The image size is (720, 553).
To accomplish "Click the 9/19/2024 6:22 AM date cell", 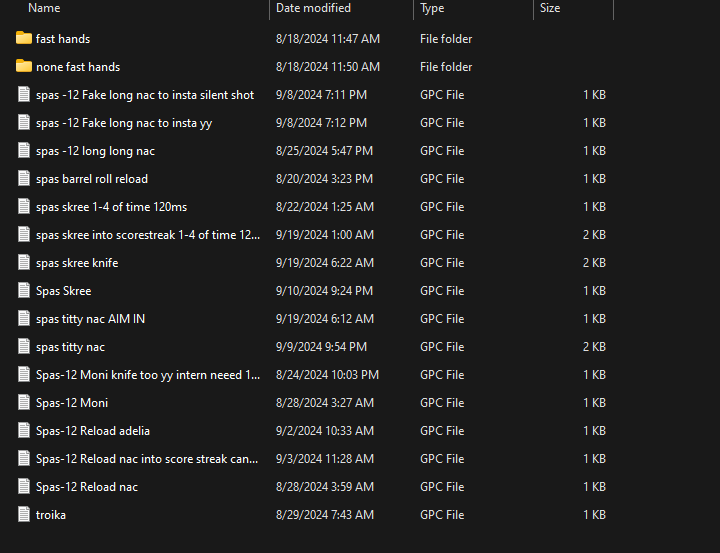I will tap(324, 263).
